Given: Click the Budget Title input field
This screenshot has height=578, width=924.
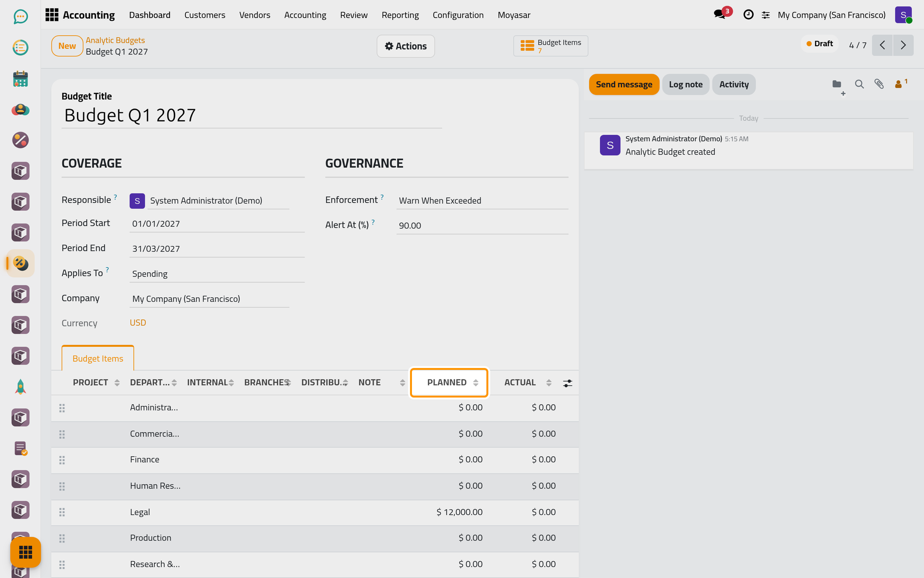Looking at the screenshot, I should [x=252, y=116].
